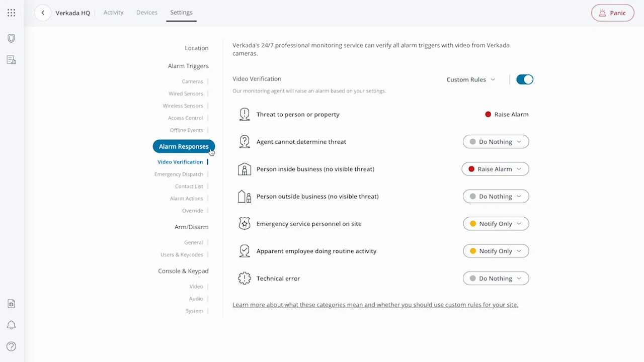Select Contact List submenu item

tap(189, 186)
